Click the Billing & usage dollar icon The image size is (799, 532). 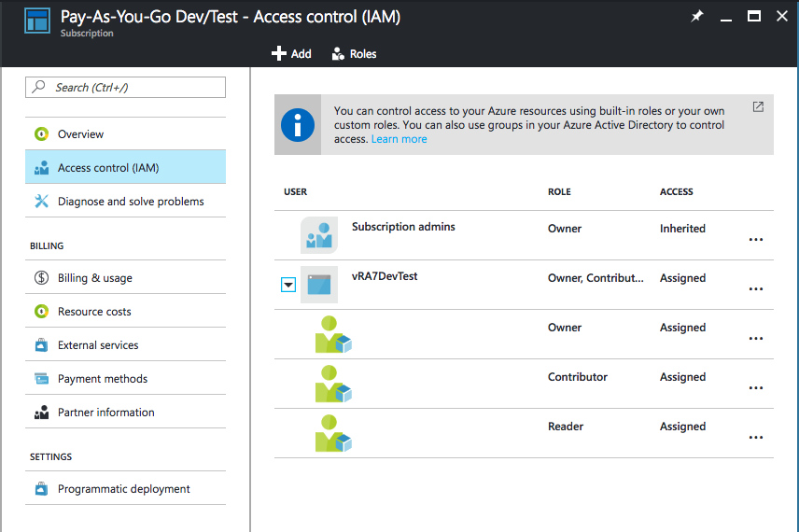pos(41,278)
